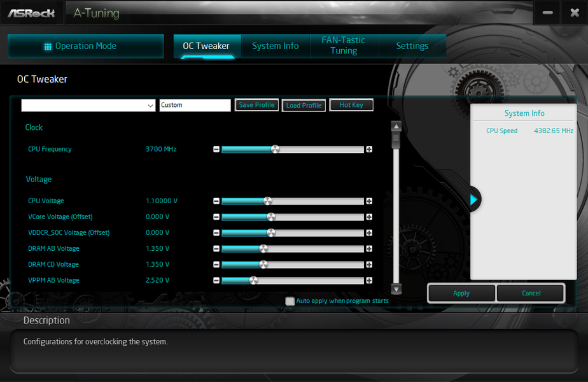Click the DRAM CD Voltage slider handle
Screen dimensions: 588x382
pyautogui.click(x=263, y=265)
